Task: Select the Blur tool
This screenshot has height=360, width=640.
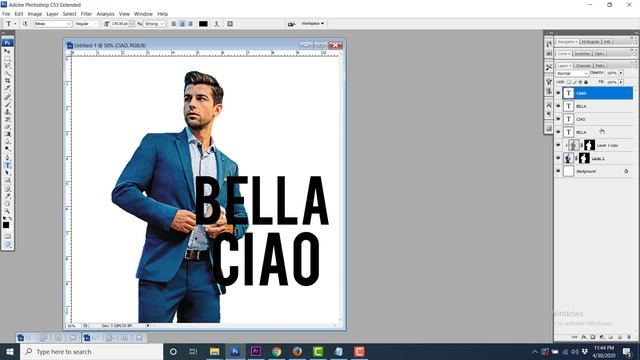Action: coord(7,141)
